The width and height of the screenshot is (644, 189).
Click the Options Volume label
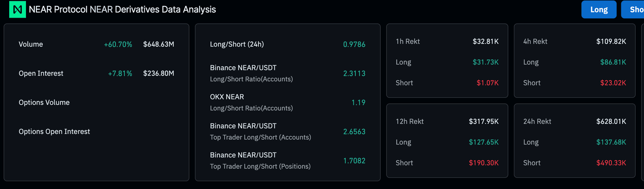pyautogui.click(x=44, y=102)
